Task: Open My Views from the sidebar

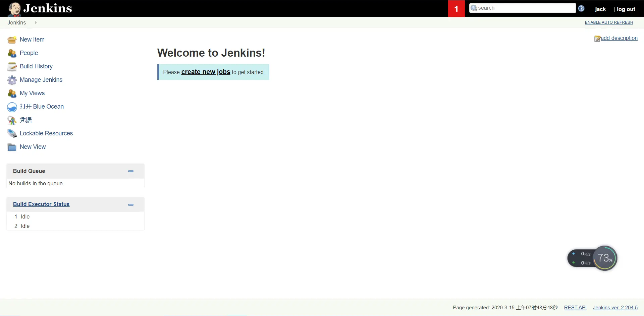Action: [32, 93]
